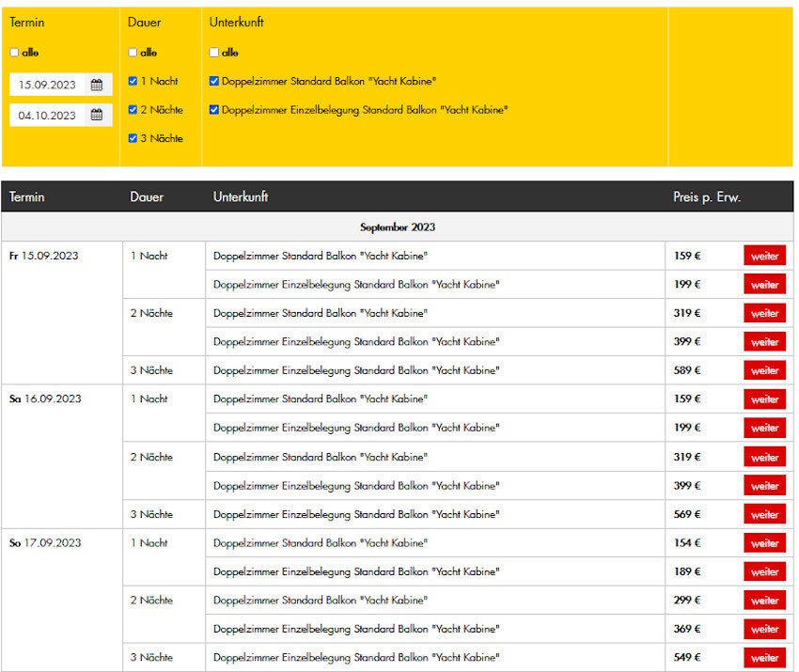
Task: Open the calendar icon next to 04.10.2023
Action: click(x=97, y=115)
